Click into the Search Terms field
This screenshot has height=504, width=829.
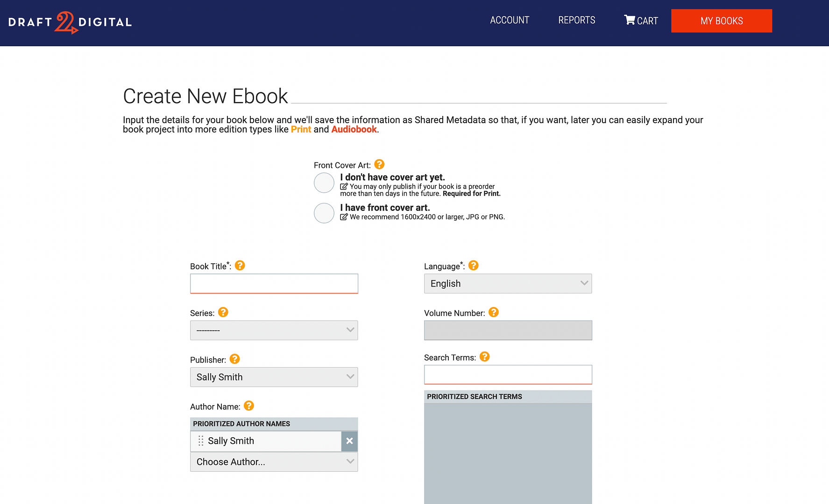pos(508,375)
